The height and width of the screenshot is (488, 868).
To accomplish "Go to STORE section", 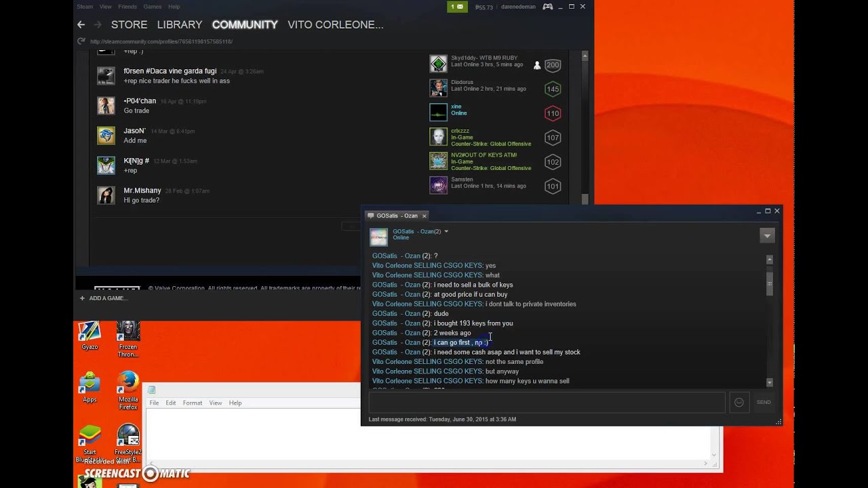I will 129,24.
